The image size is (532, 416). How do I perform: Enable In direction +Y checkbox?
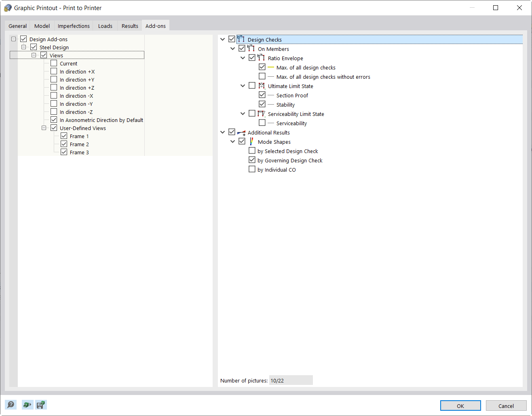click(x=54, y=79)
